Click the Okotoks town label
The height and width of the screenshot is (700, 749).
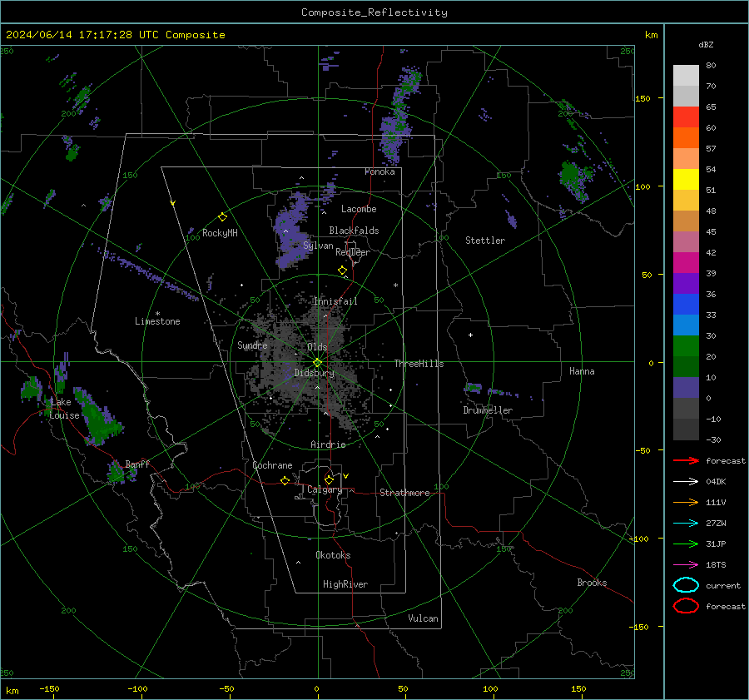333,555
